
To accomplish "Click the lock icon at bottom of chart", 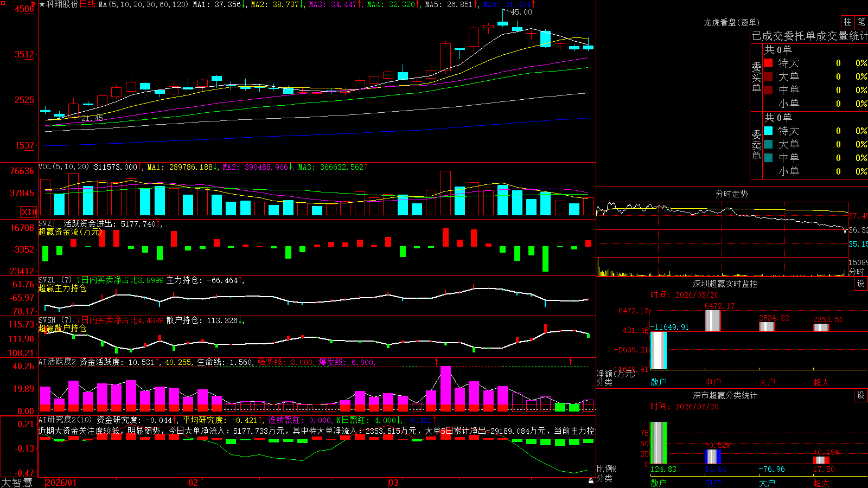I will 591,481.
